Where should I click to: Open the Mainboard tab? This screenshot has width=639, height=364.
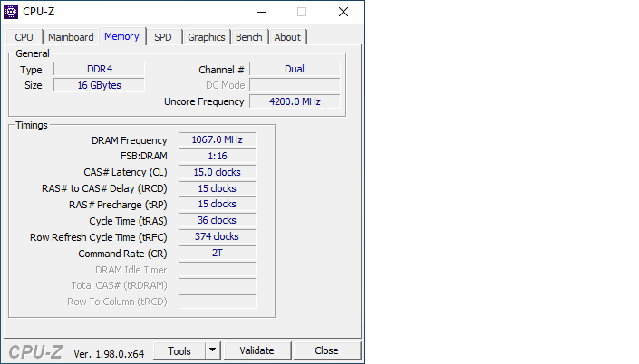click(71, 37)
